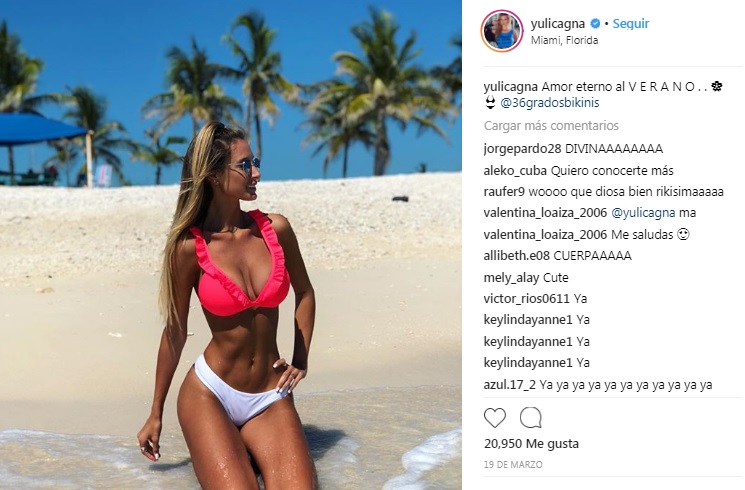The height and width of the screenshot is (490, 745).
Task: Visit the raufer9 user profile
Action: (504, 192)
